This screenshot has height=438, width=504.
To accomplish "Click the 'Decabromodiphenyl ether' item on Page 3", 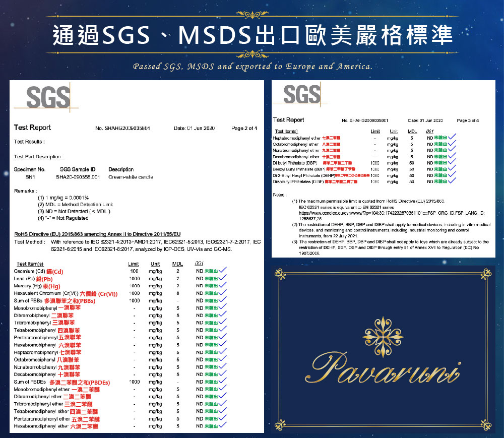I will (x=306, y=157).
